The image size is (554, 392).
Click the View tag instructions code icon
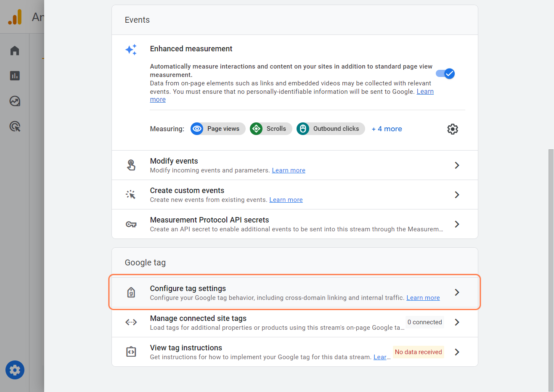pyautogui.click(x=131, y=352)
